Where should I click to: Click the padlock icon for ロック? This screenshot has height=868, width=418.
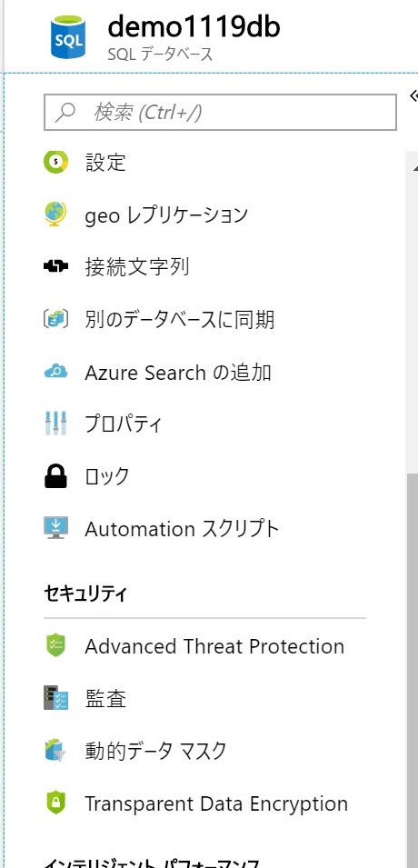(x=55, y=475)
